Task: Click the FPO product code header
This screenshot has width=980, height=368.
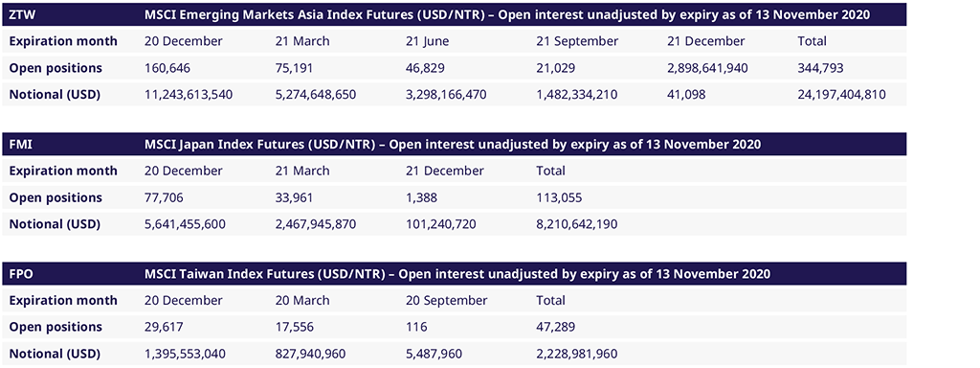Action: [x=20, y=273]
